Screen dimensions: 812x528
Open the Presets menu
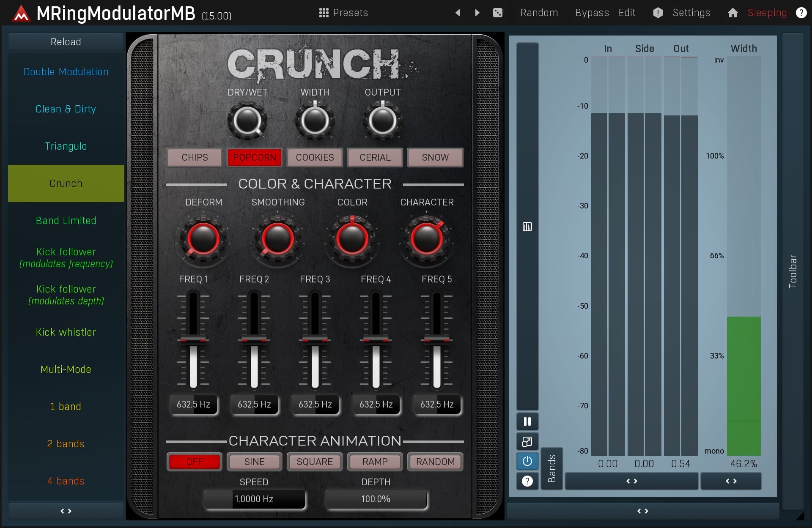tap(343, 13)
